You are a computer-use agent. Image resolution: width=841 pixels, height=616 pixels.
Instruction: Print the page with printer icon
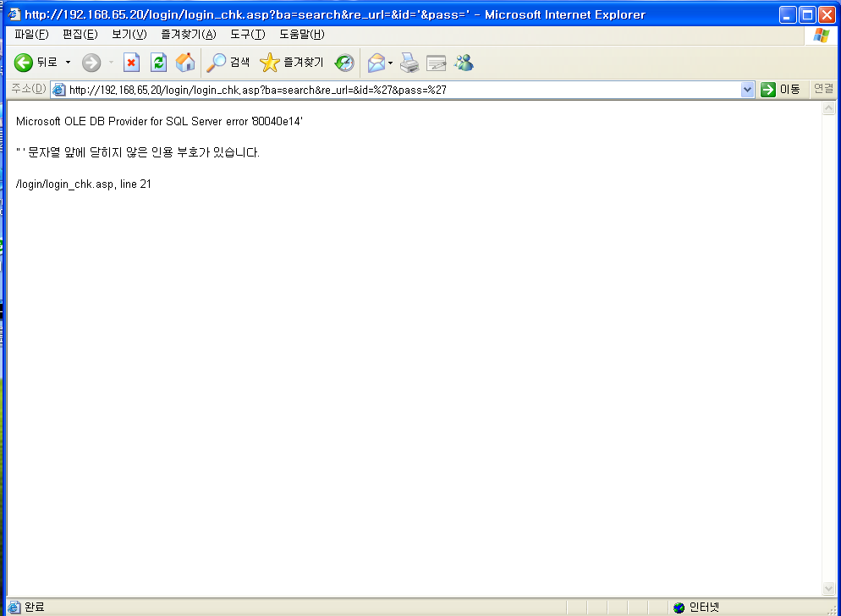(x=410, y=63)
